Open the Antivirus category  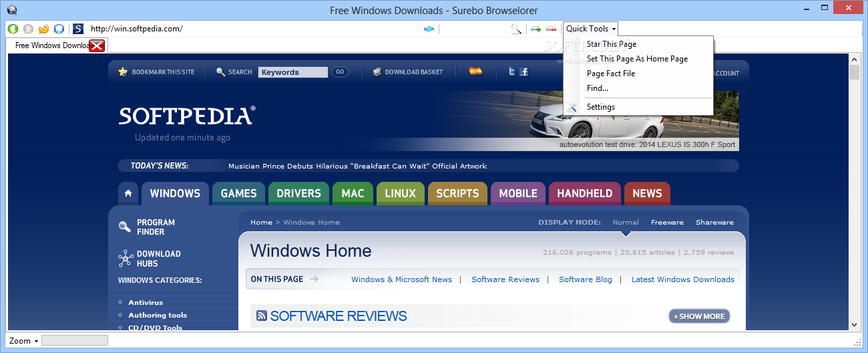click(x=146, y=302)
